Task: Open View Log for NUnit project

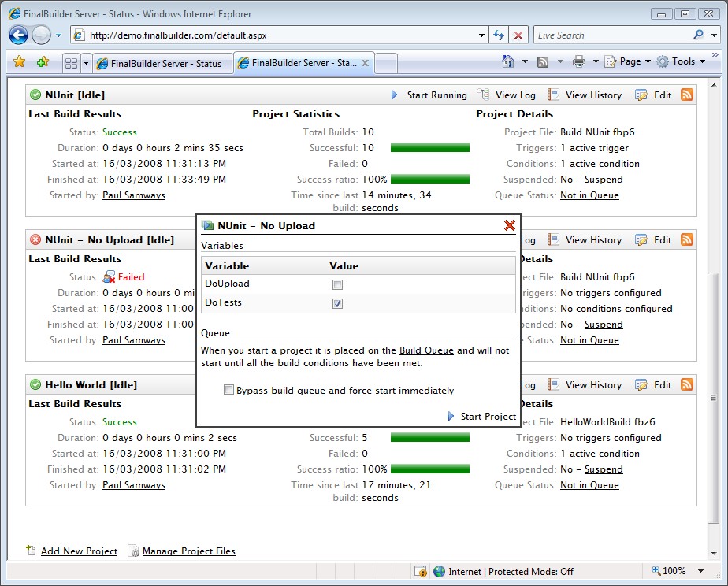Action: pos(507,95)
